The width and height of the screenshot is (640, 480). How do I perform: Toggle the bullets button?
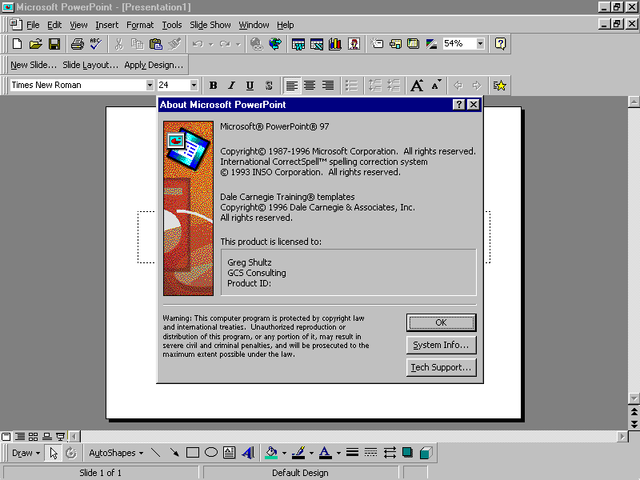(351, 85)
